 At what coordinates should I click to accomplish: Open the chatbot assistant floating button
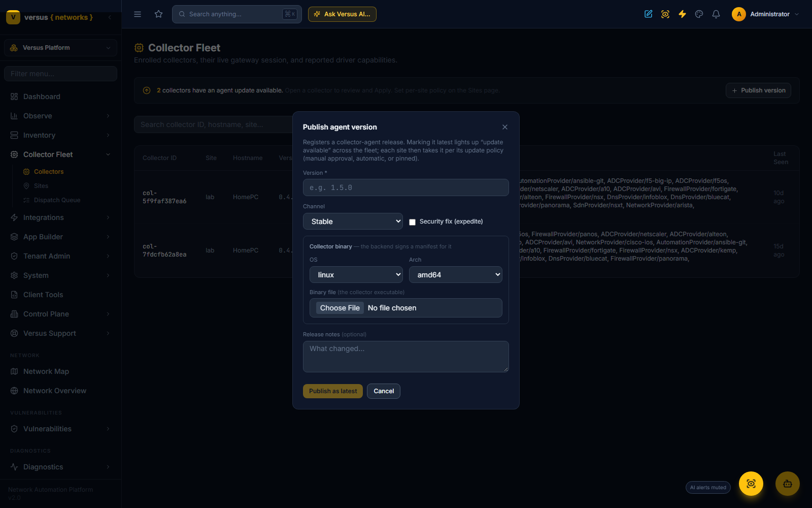pos(788,484)
